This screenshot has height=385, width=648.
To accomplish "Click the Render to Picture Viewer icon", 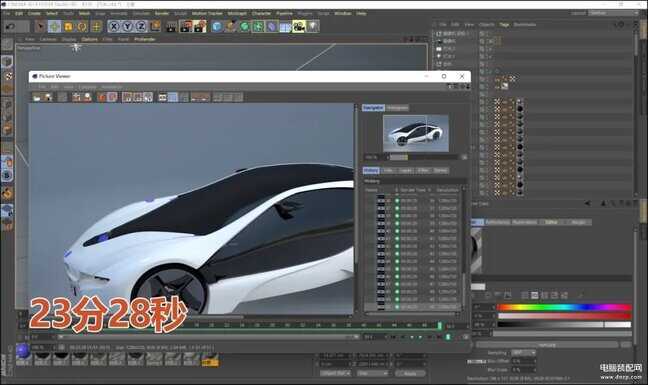I will point(186,27).
